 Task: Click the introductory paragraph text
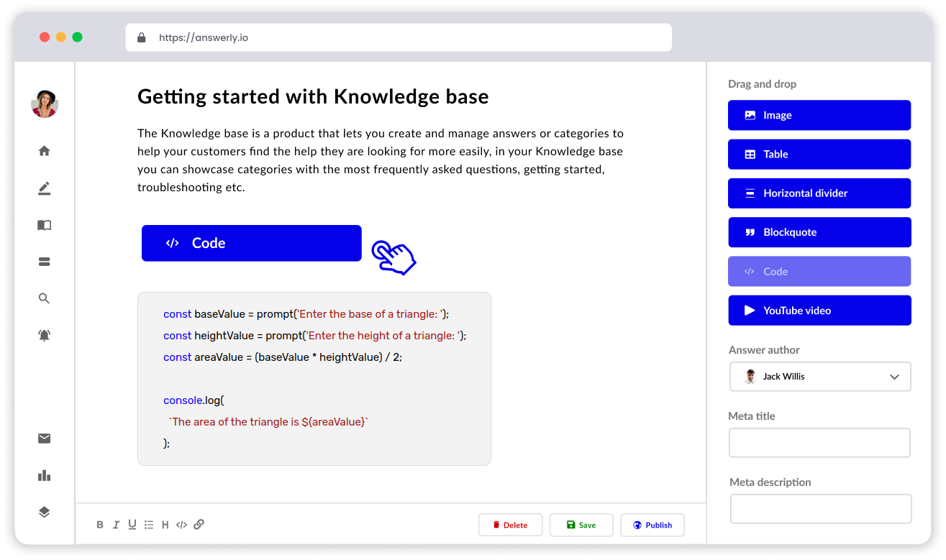[381, 160]
